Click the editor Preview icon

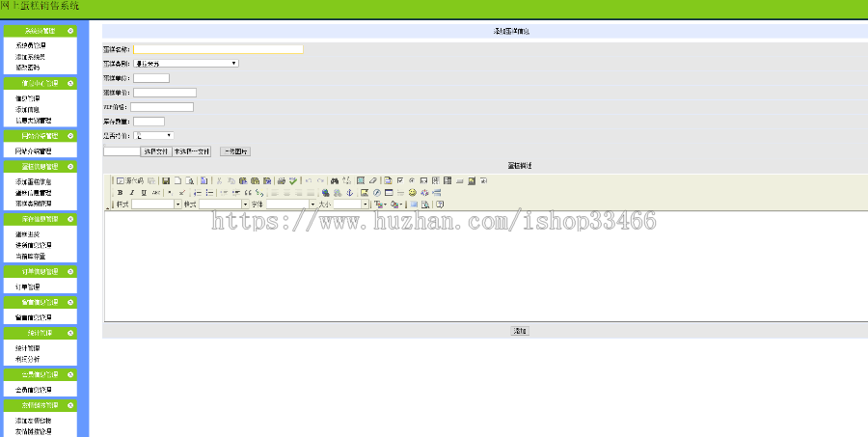(x=189, y=180)
